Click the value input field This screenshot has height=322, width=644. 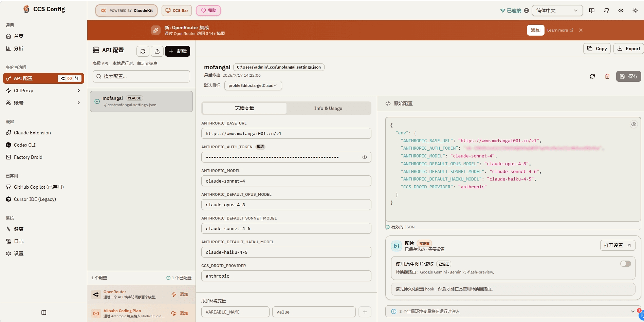pyautogui.click(x=314, y=312)
